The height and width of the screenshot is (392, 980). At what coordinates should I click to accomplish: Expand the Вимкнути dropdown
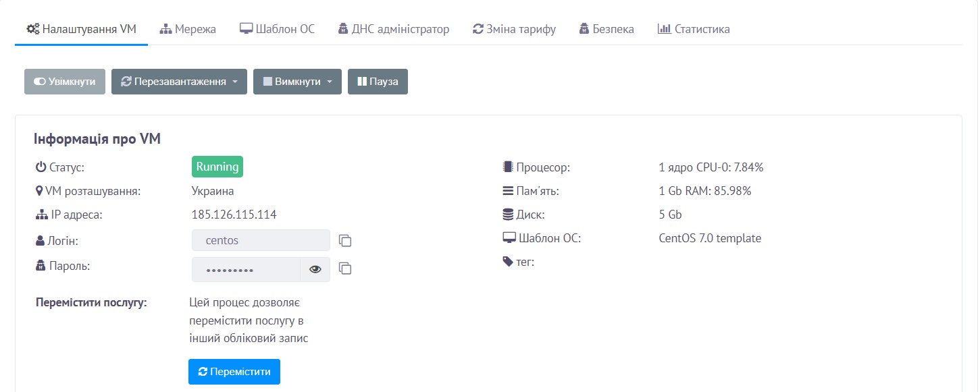pyautogui.click(x=297, y=82)
